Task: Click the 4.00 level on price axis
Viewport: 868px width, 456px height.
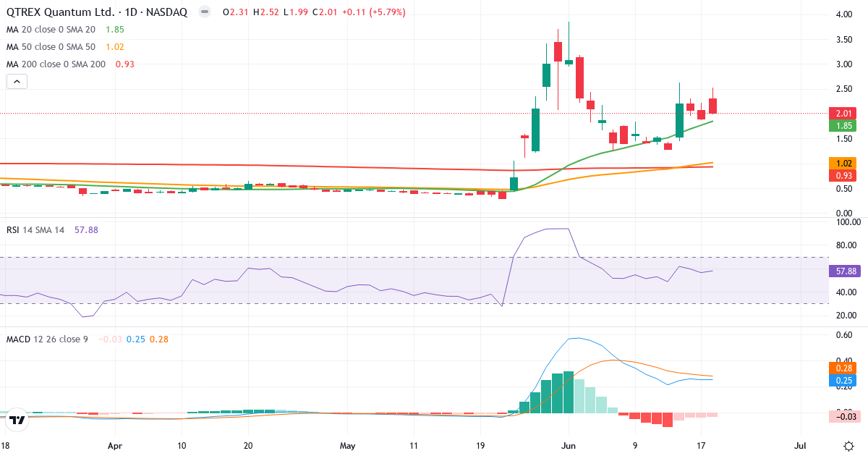Action: click(846, 14)
